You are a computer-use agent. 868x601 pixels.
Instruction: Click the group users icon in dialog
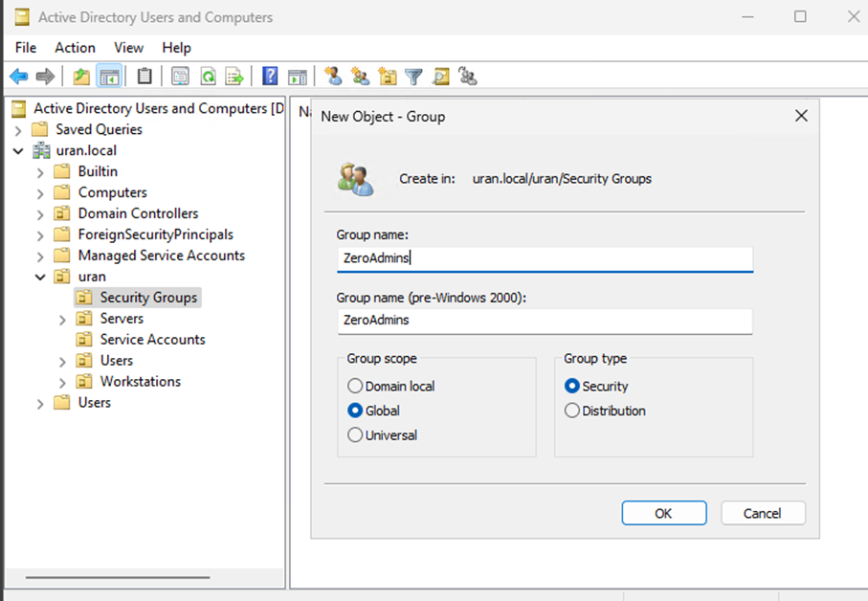point(355,179)
